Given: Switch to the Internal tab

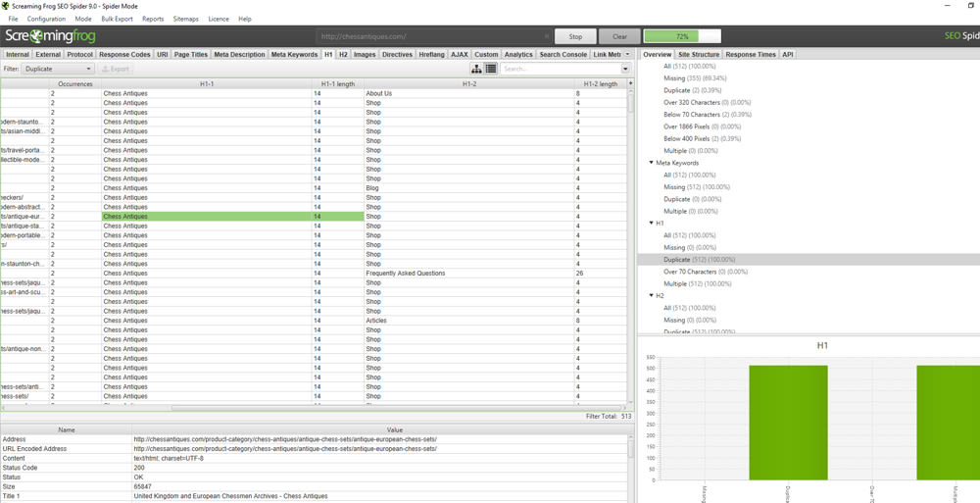Looking at the screenshot, I should coord(18,55).
